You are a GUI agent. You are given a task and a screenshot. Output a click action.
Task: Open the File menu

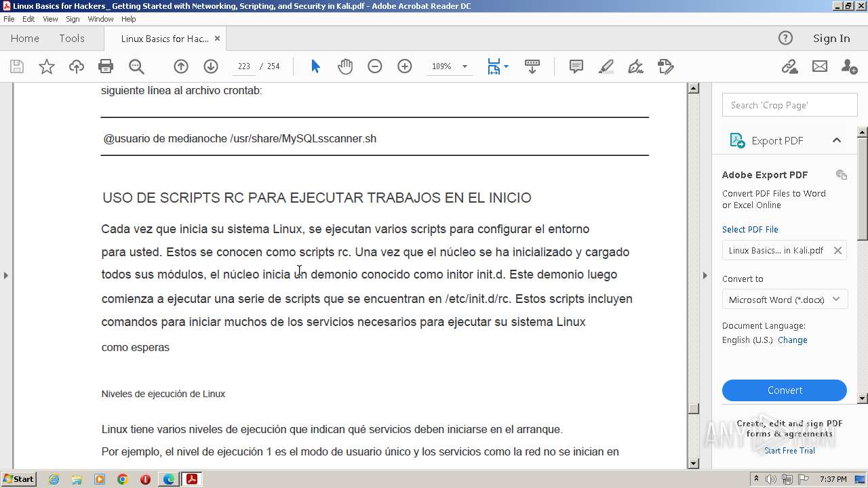point(9,19)
